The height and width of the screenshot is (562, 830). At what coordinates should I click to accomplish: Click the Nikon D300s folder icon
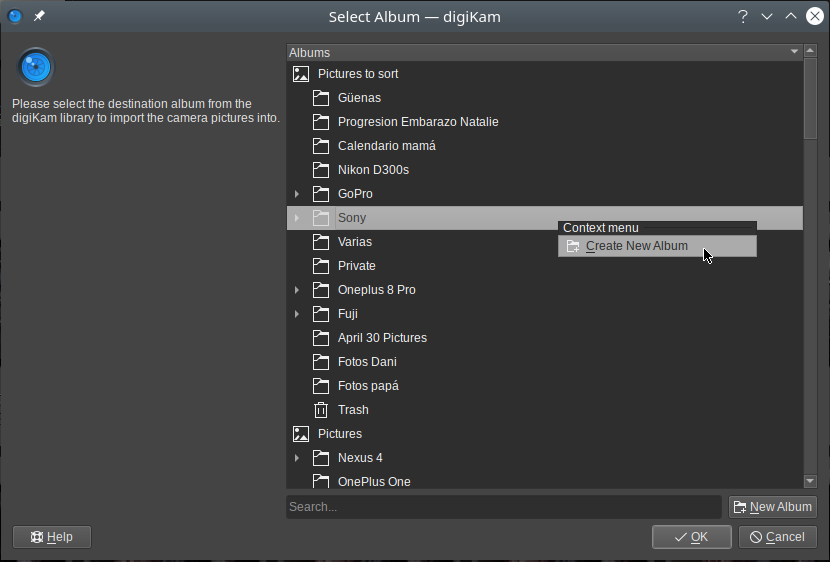(321, 170)
